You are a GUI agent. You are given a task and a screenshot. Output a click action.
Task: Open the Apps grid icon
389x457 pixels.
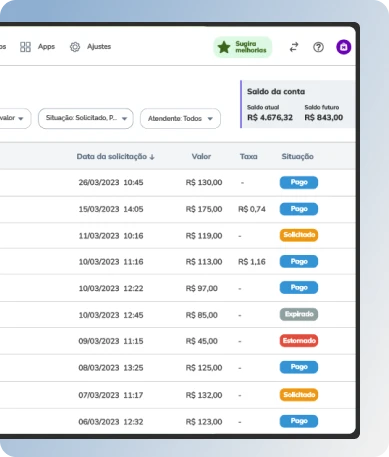tap(25, 47)
